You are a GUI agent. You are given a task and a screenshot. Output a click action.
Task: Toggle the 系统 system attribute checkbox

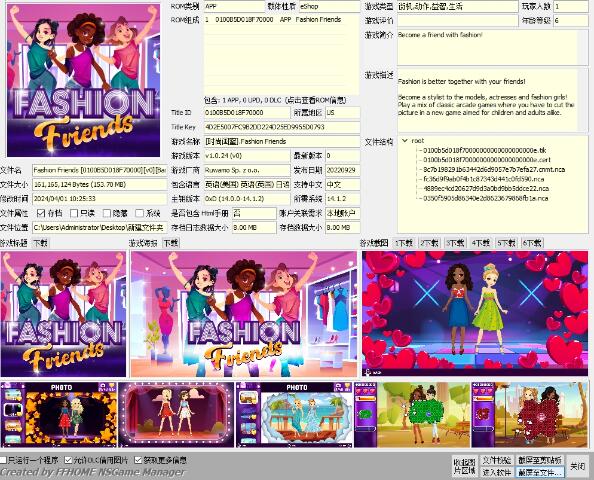tap(139, 213)
